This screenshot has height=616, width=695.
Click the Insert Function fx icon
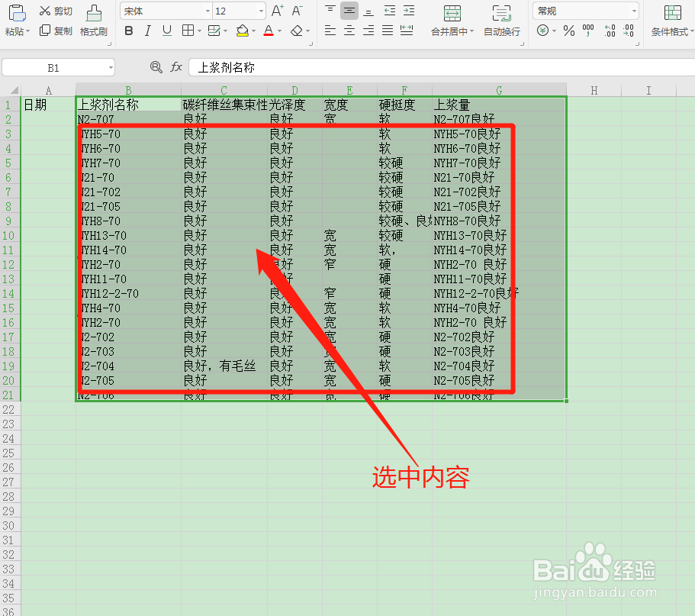[176, 67]
